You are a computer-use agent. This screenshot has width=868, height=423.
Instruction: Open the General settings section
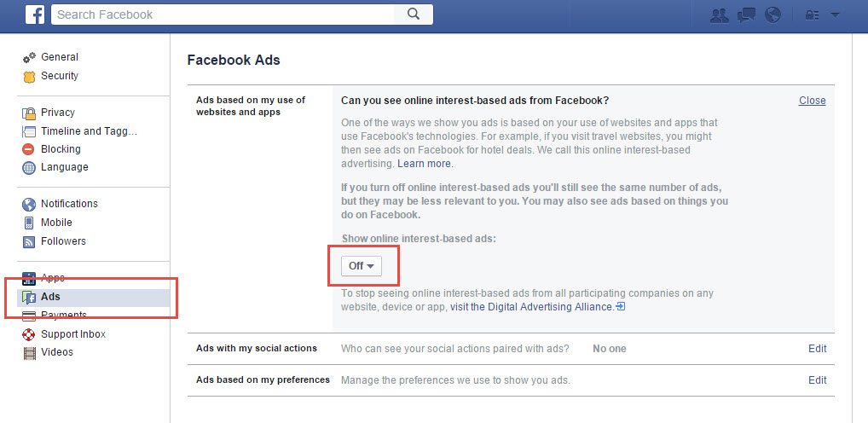coord(59,57)
